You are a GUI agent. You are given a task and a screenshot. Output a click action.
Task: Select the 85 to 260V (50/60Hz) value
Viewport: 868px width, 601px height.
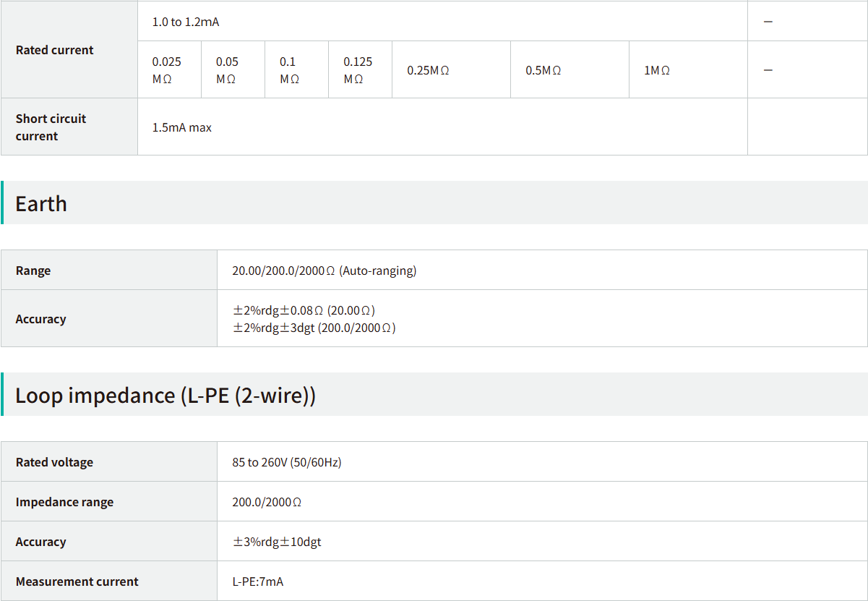[x=286, y=462]
